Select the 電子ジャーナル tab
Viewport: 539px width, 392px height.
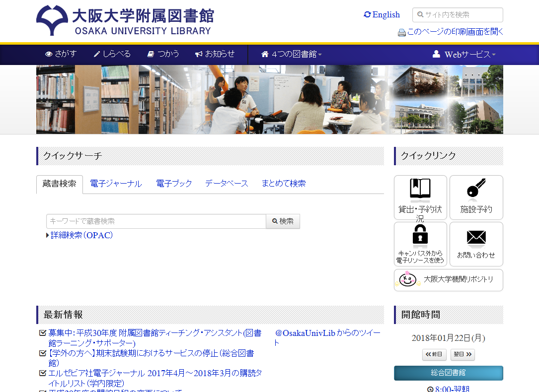pos(116,184)
